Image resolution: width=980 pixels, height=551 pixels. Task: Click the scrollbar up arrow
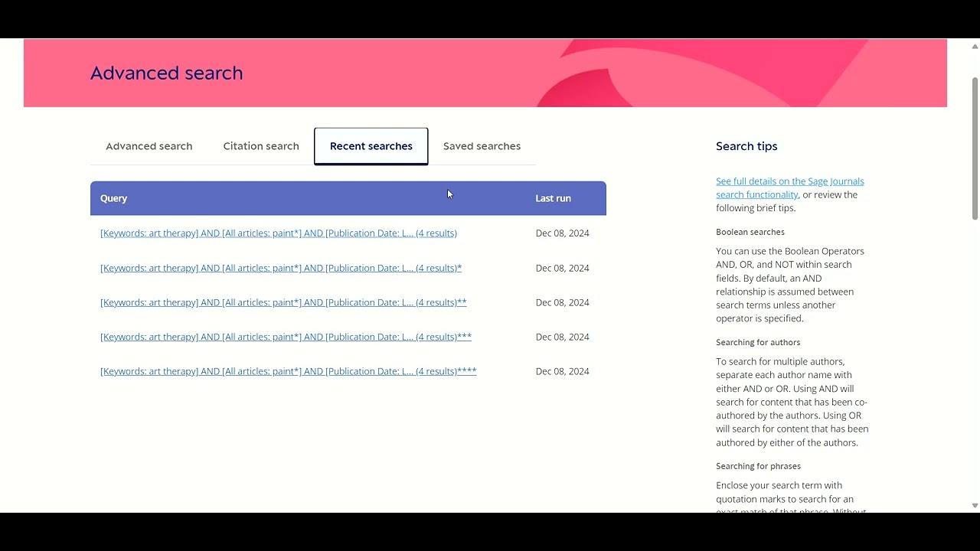tap(975, 46)
